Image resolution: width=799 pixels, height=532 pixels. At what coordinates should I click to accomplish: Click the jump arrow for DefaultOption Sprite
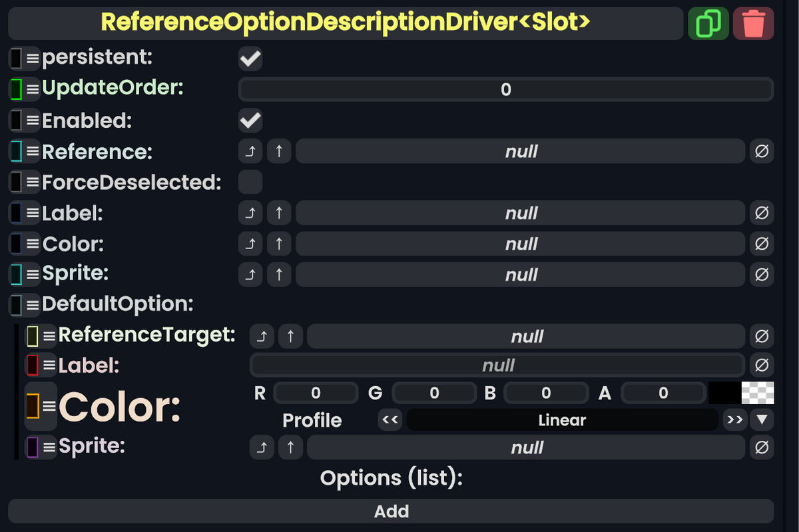pos(262,447)
